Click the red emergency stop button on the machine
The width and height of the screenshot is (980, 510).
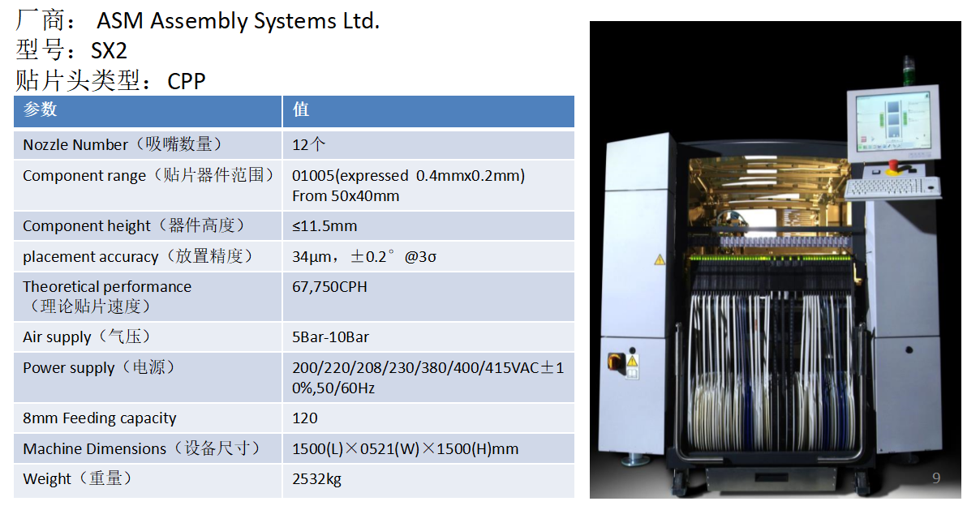pos(895,166)
